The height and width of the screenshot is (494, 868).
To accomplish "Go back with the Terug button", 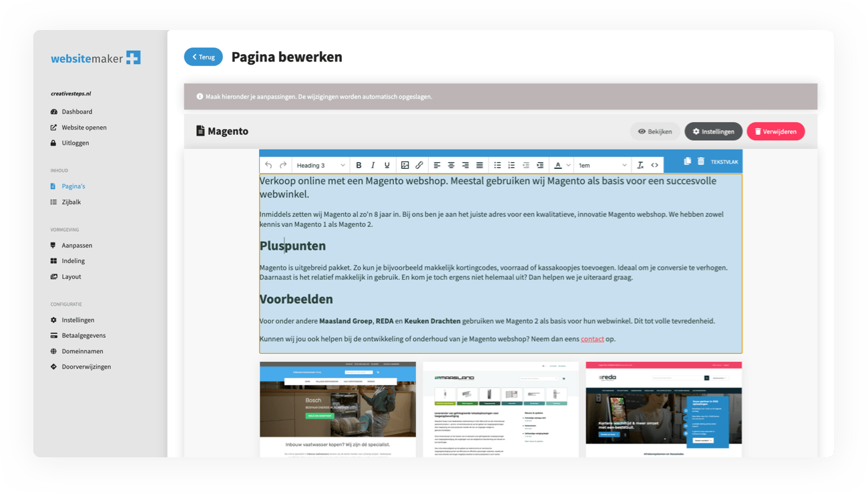I will click(x=204, y=57).
